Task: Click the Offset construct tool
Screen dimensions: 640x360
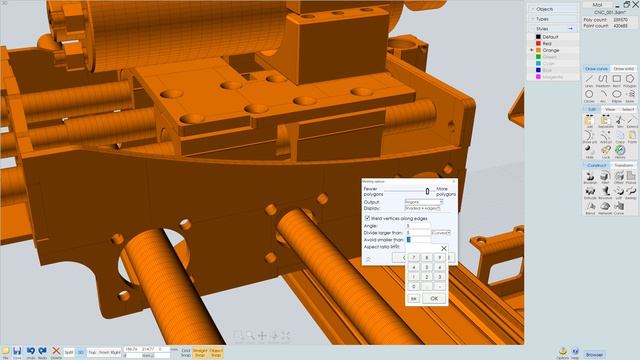Action: coord(619,178)
